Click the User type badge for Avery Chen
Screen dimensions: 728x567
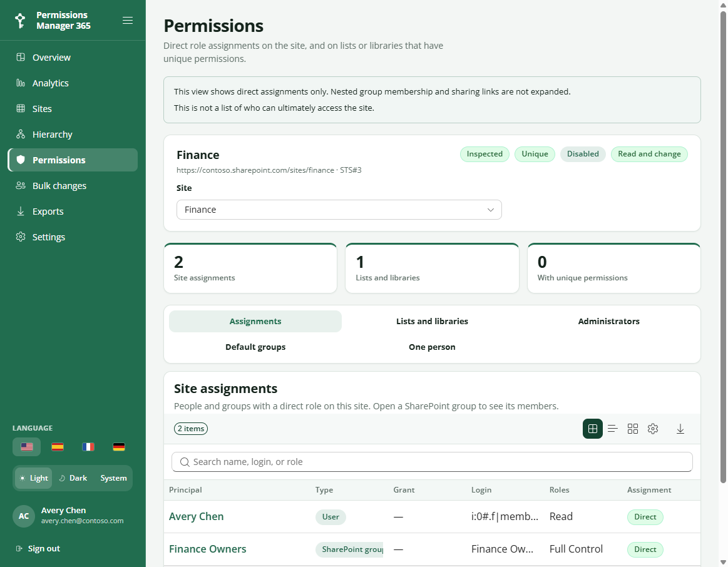[x=331, y=517]
